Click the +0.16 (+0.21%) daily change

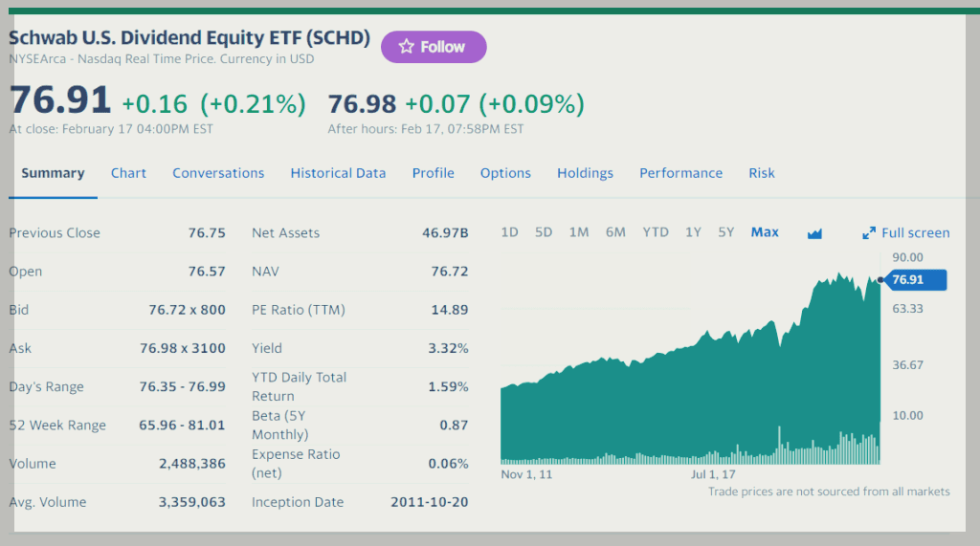pyautogui.click(x=213, y=104)
